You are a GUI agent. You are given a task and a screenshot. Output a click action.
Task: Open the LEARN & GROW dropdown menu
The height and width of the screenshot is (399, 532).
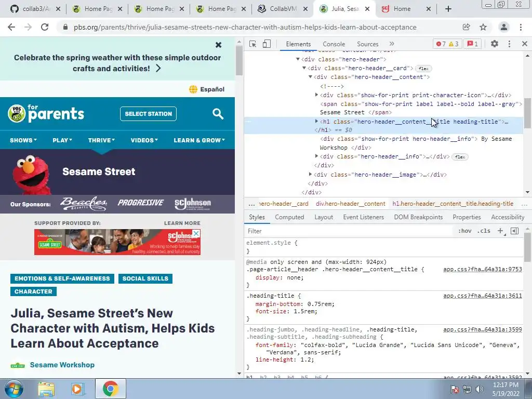pos(199,140)
